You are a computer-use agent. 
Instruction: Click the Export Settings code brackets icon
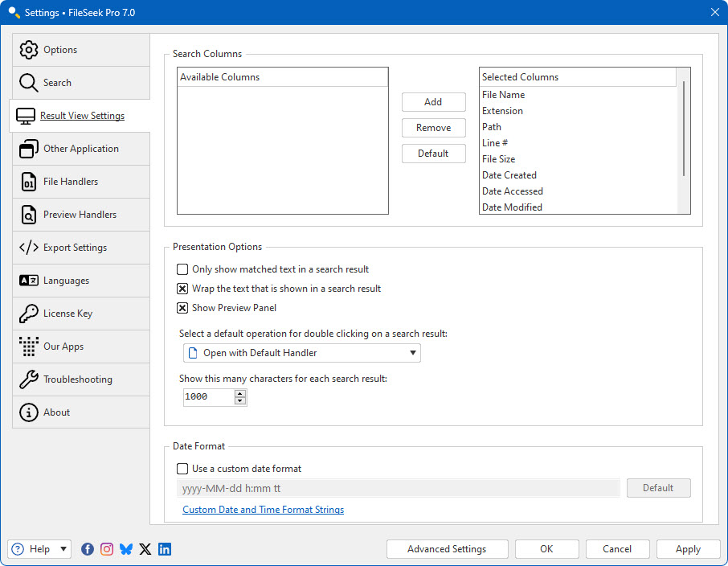pyautogui.click(x=28, y=247)
